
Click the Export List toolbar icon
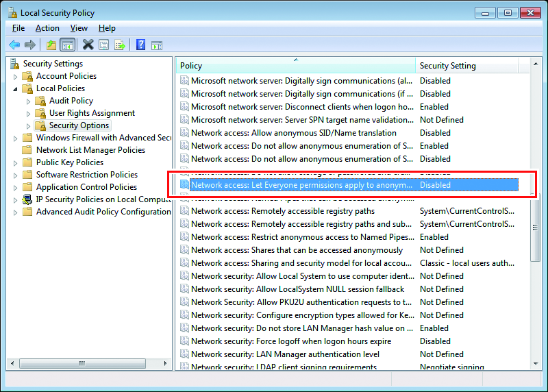[x=120, y=45]
